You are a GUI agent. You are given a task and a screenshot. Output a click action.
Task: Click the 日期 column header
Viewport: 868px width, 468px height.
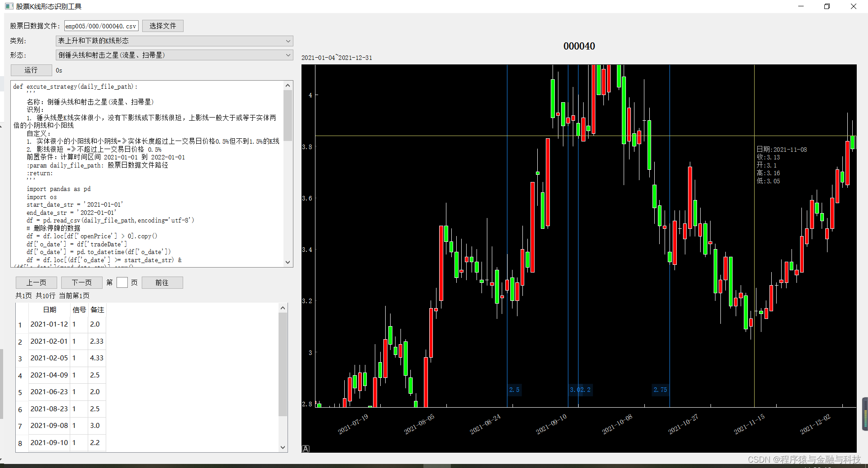click(49, 310)
